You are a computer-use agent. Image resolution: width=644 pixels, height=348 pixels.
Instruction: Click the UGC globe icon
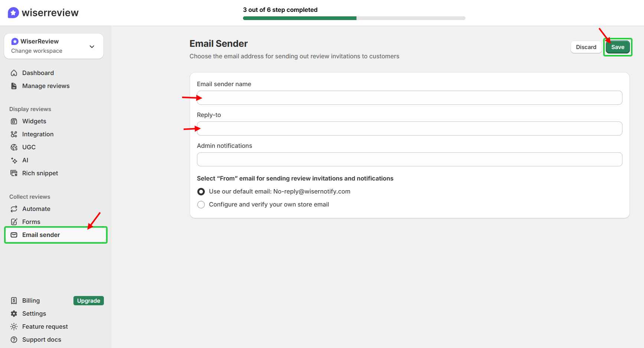point(14,147)
